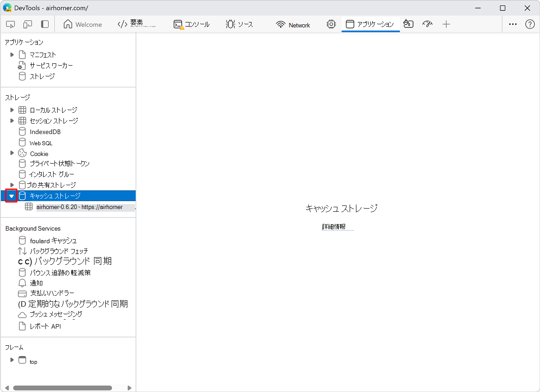Click the chip-shaped tool icon
Image resolution: width=540 pixels, height=392 pixels.
pyautogui.click(x=331, y=24)
